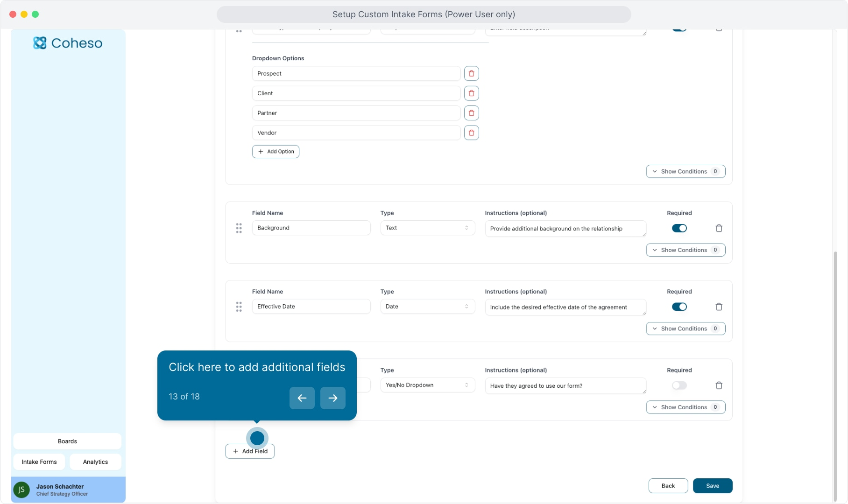Disable Required for Effective Date field
This screenshot has height=504, width=848.
click(x=679, y=307)
